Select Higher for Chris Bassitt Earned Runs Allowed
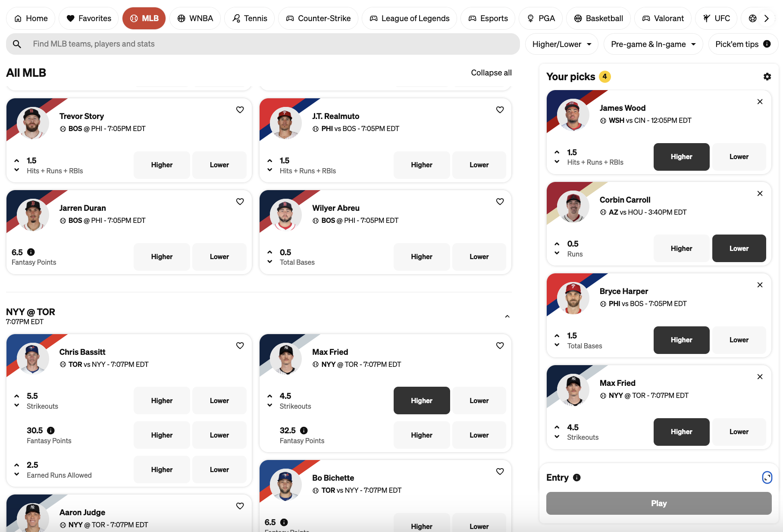Image resolution: width=783 pixels, height=532 pixels. tap(162, 469)
